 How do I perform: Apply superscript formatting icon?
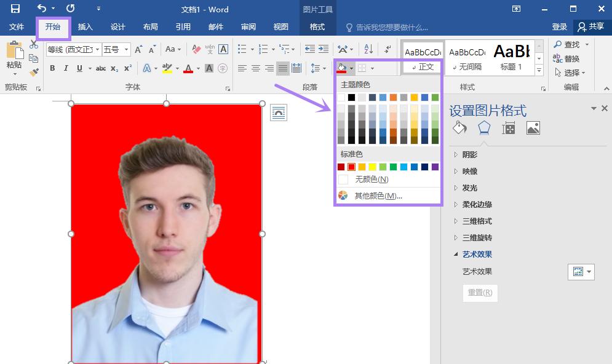point(129,68)
